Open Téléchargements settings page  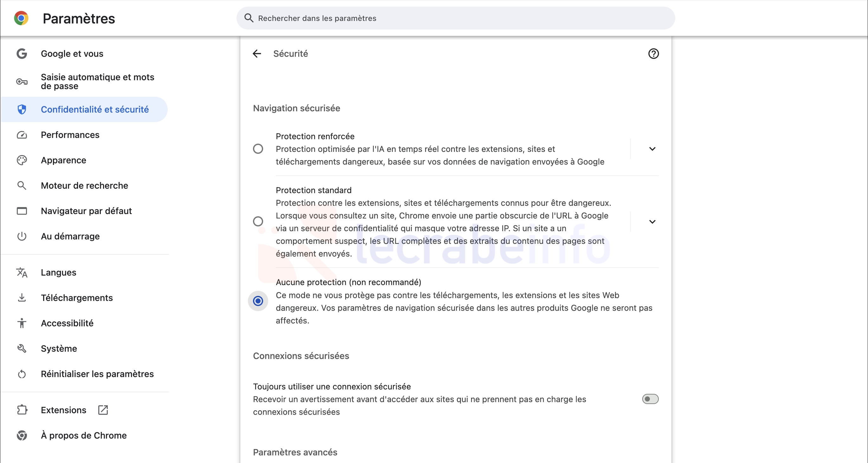click(x=77, y=297)
